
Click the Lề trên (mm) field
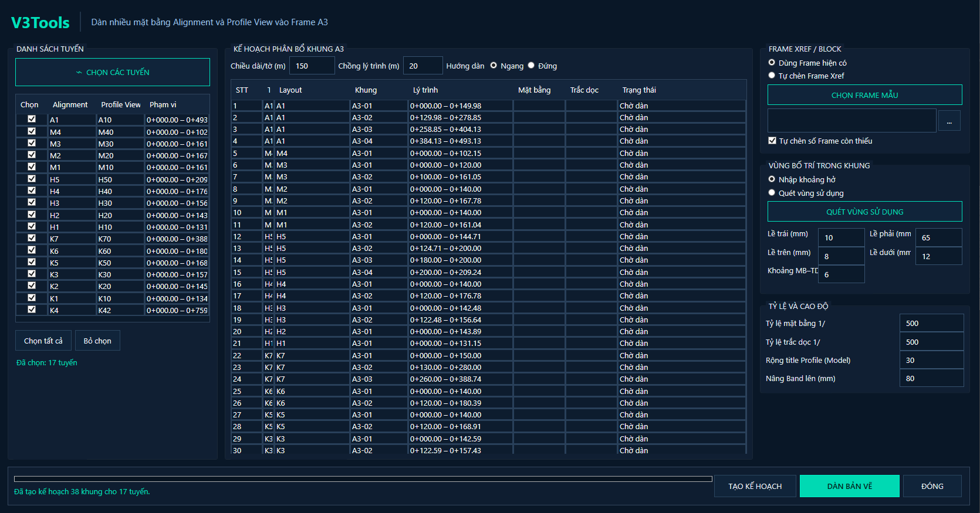[x=841, y=256]
